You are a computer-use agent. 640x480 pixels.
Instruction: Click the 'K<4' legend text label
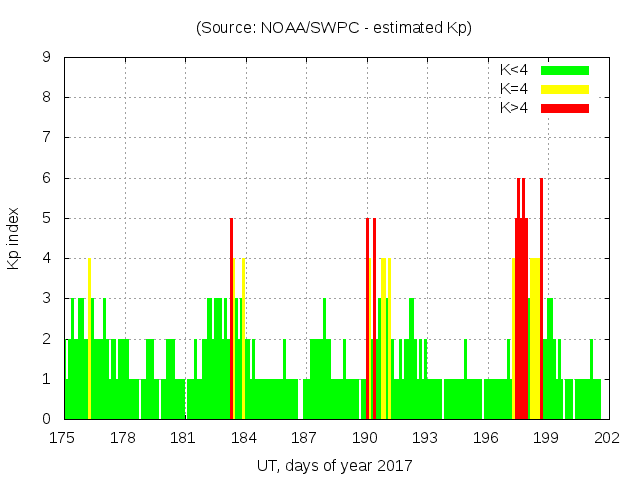pyautogui.click(x=513, y=70)
